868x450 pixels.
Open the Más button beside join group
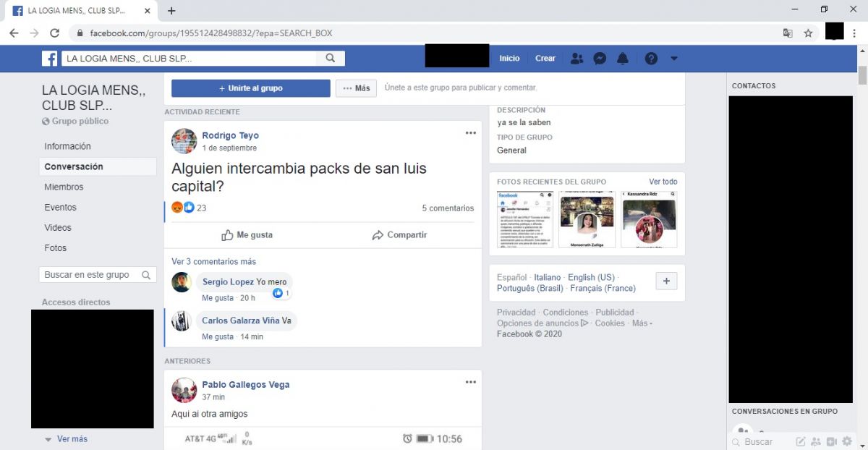pyautogui.click(x=356, y=88)
